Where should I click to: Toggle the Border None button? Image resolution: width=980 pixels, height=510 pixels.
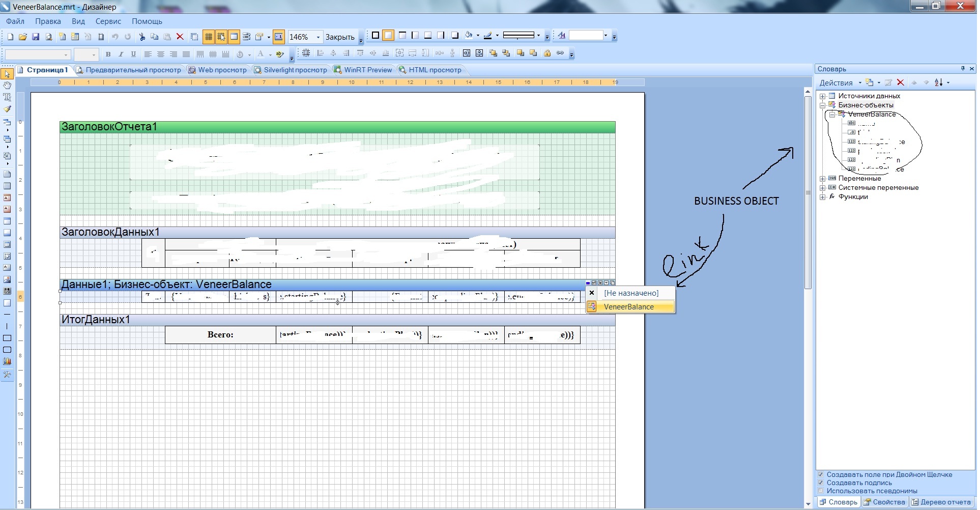tap(389, 36)
